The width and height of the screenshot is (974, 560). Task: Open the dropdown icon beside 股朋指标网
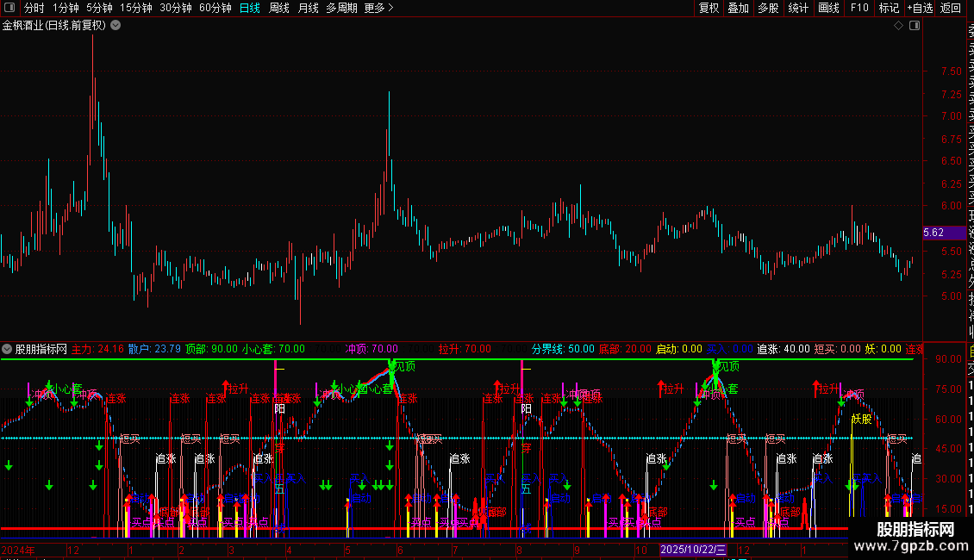[7, 349]
